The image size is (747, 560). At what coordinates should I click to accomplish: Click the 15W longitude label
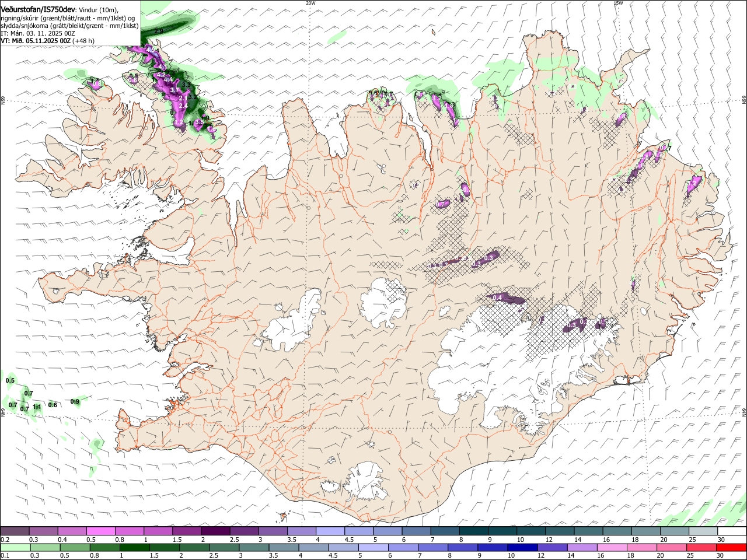619,2
